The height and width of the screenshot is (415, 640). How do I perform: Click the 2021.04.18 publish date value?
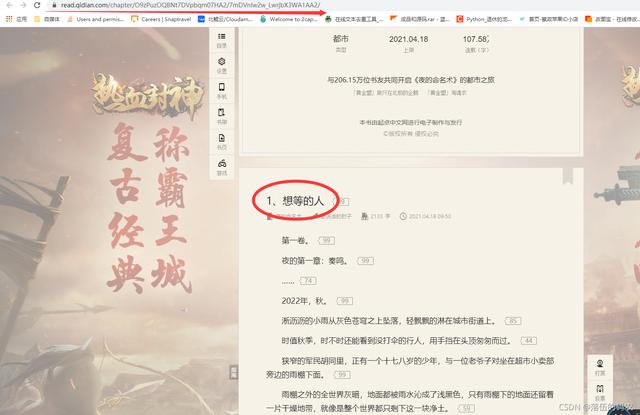(x=409, y=39)
